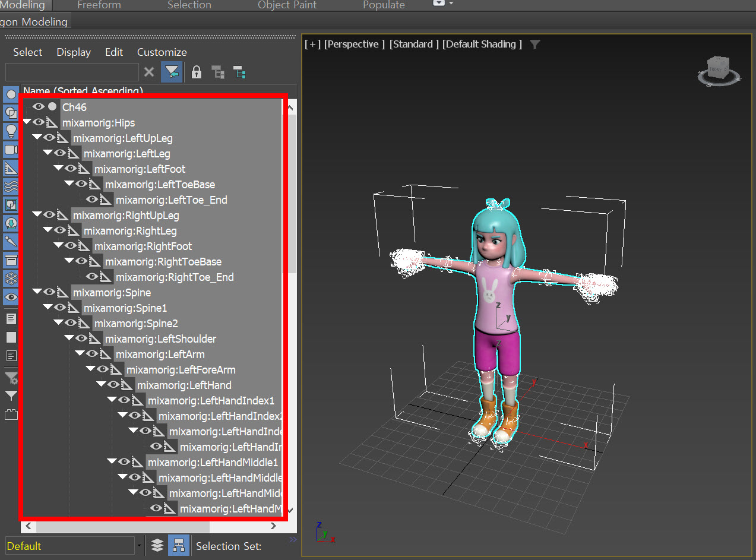Click vertical scrollbar up arrow in explorer
This screenshot has height=560, width=756.
click(x=290, y=108)
